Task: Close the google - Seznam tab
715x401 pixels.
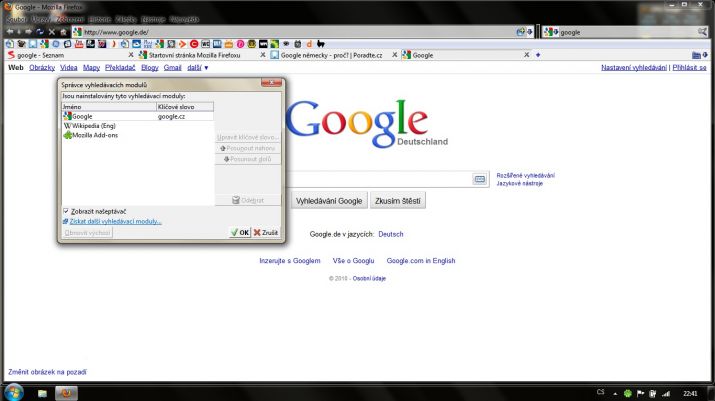Action: coord(131,55)
